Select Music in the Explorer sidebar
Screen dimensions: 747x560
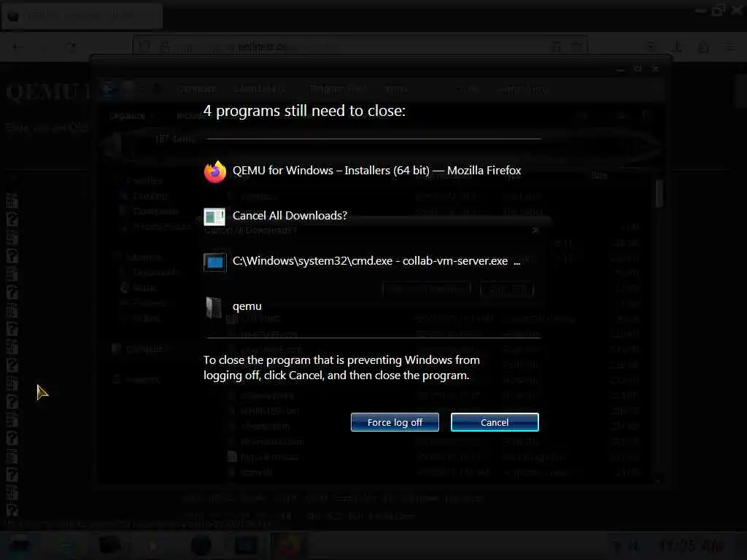coord(145,287)
